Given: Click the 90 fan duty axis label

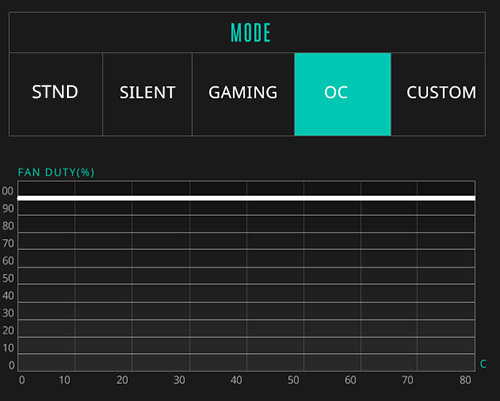Looking at the screenshot, I should tap(8, 209).
